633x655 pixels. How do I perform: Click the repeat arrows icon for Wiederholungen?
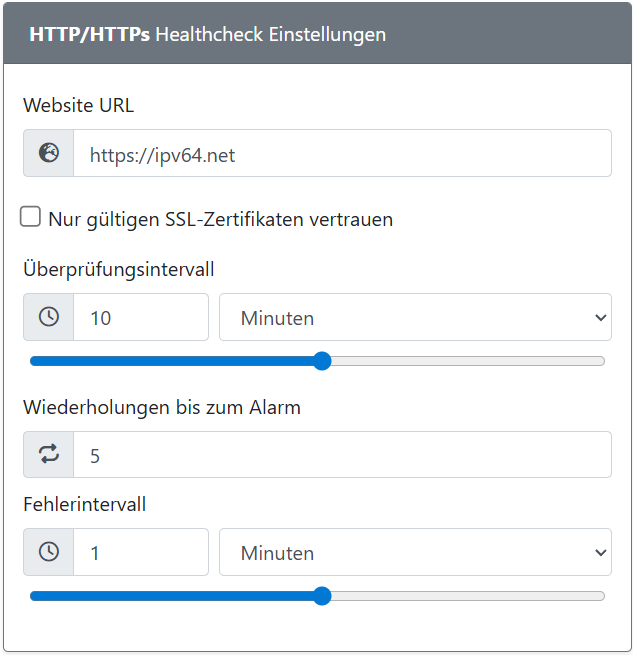pyautogui.click(x=48, y=455)
